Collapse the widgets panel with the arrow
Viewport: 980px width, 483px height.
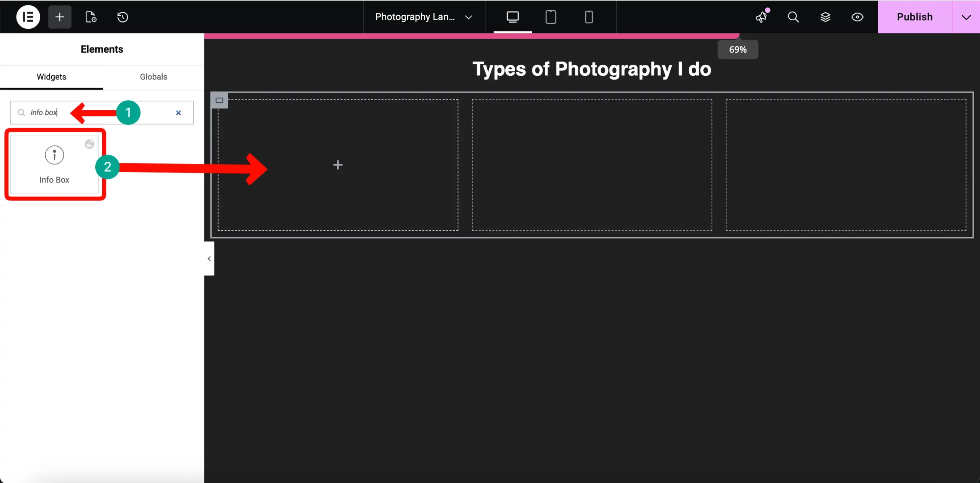tap(209, 258)
